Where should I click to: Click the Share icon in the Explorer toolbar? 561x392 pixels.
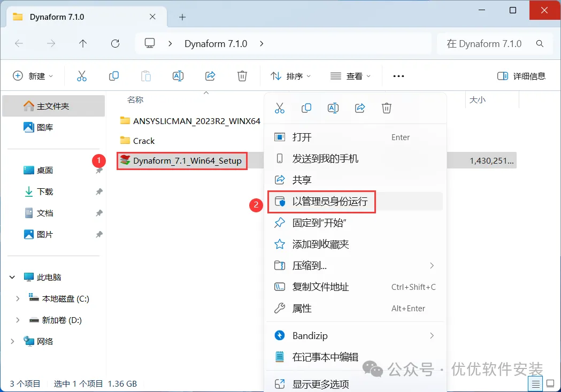coord(210,76)
